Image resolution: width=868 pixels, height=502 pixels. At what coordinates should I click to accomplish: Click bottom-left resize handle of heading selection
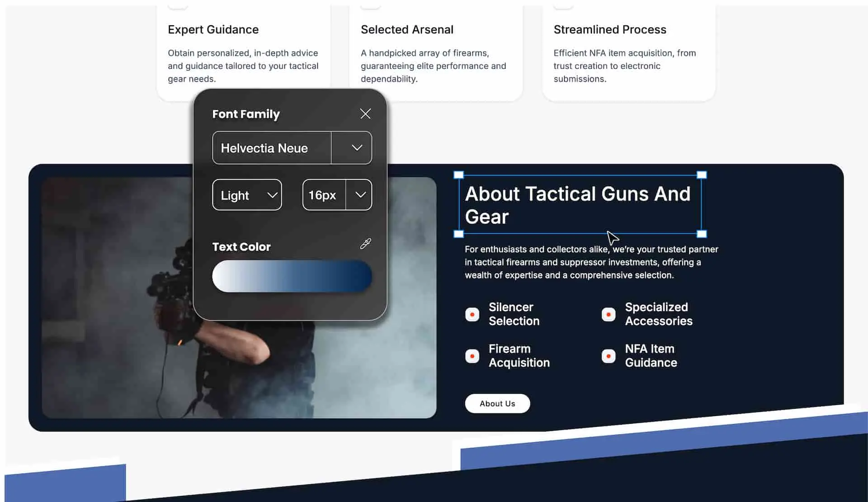pos(458,234)
